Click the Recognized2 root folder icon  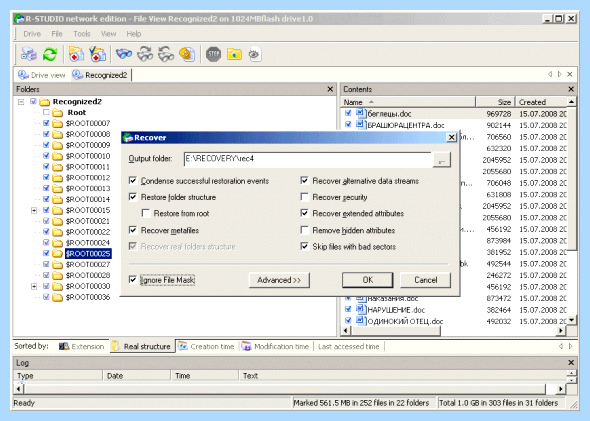pos(45,102)
